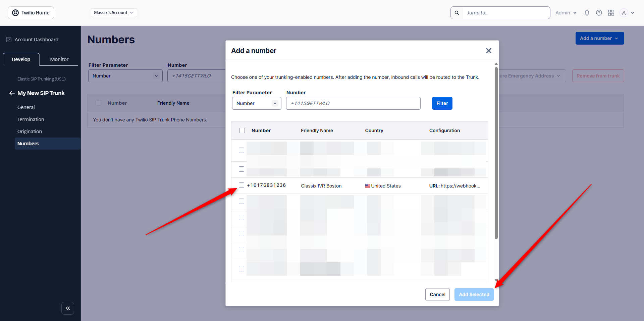Click Remove from trunk button
644x321 pixels.
click(x=598, y=76)
